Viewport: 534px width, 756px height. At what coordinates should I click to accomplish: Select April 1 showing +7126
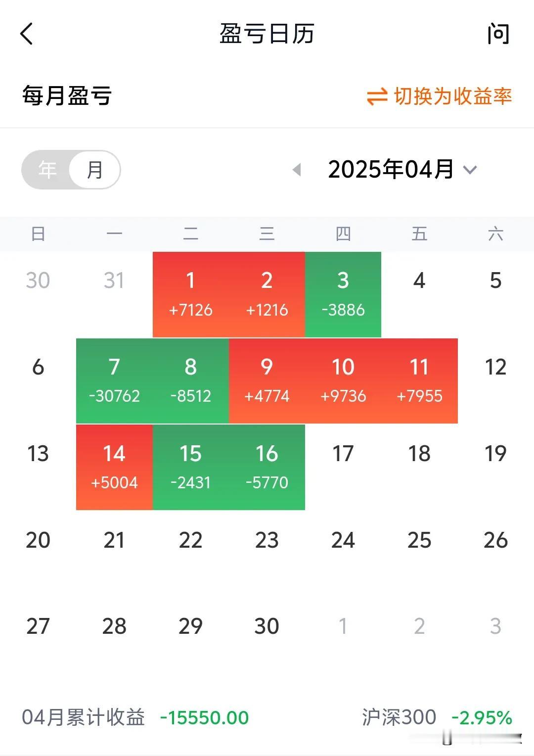pos(191,294)
